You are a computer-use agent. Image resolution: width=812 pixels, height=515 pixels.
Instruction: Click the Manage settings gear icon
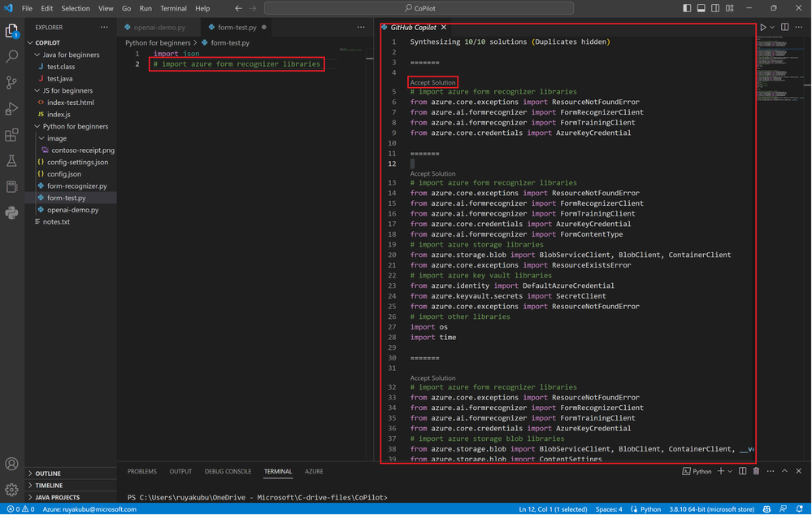click(x=11, y=490)
